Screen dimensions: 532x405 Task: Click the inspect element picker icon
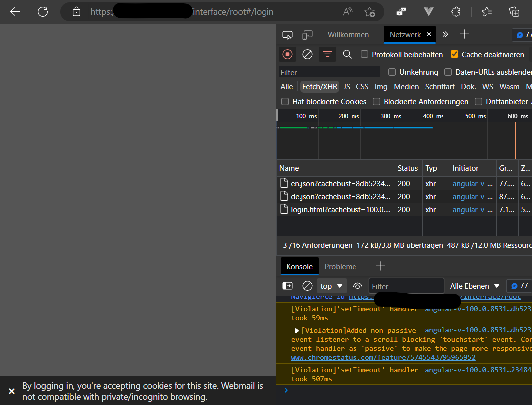pyautogui.click(x=287, y=35)
